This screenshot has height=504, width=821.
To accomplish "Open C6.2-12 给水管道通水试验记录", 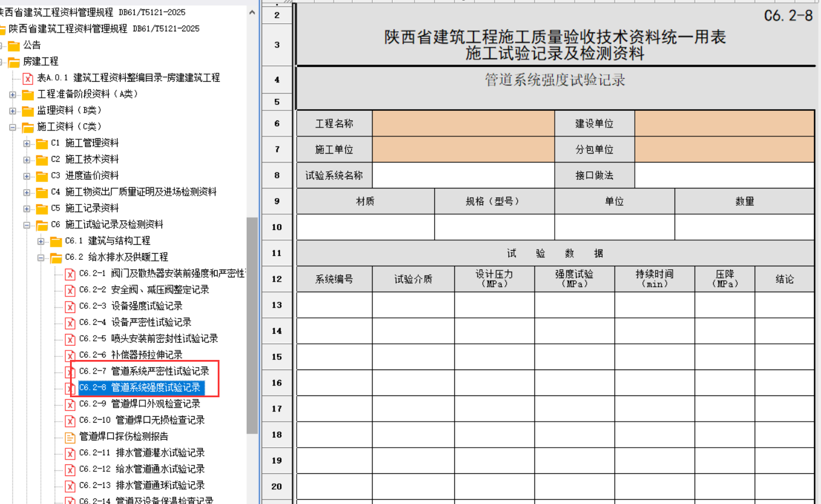I will 142,469.
